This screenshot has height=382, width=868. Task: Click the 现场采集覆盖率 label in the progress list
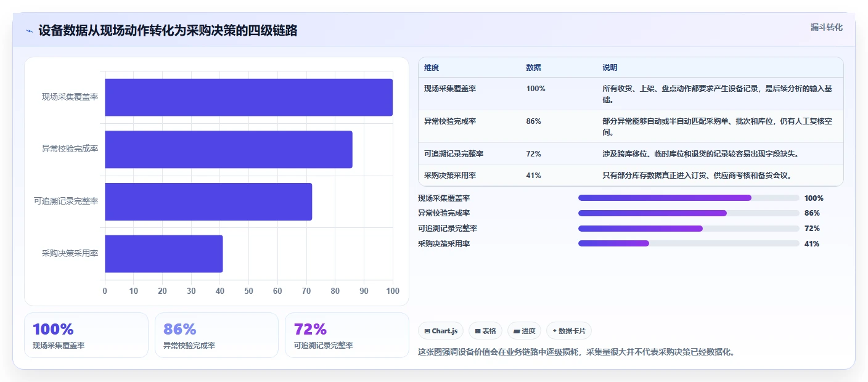coord(444,198)
